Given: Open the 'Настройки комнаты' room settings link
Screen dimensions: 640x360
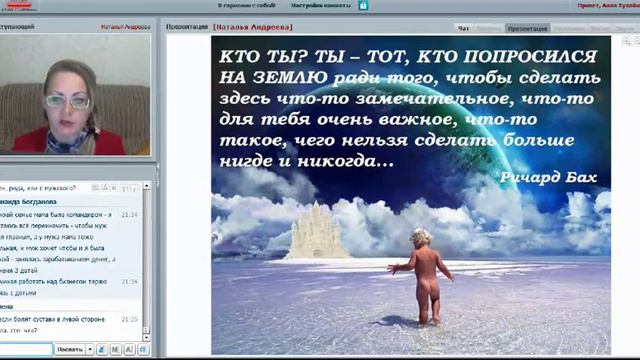Looking at the screenshot, I should (x=321, y=5).
